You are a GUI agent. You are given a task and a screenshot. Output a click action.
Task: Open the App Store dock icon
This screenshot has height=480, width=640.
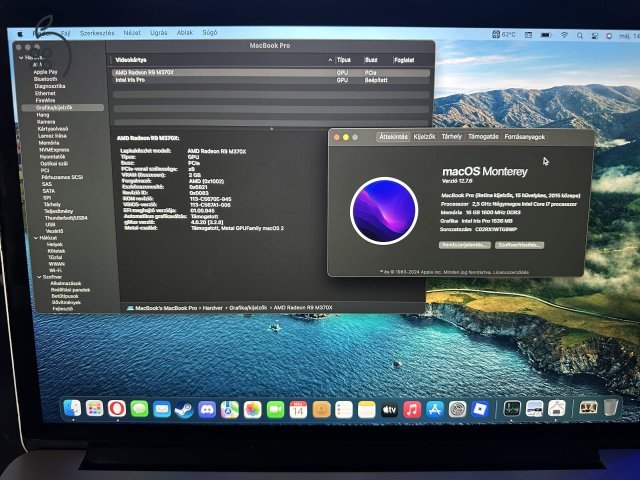[435, 409]
